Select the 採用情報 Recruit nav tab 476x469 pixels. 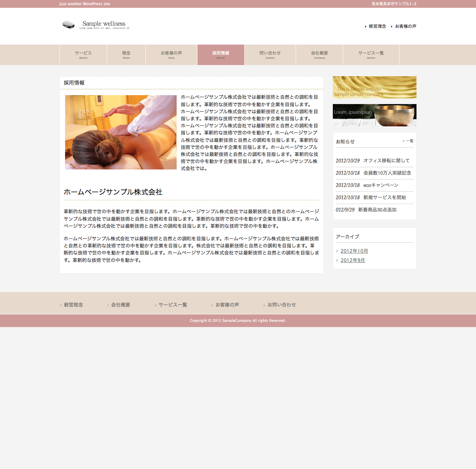point(221,55)
